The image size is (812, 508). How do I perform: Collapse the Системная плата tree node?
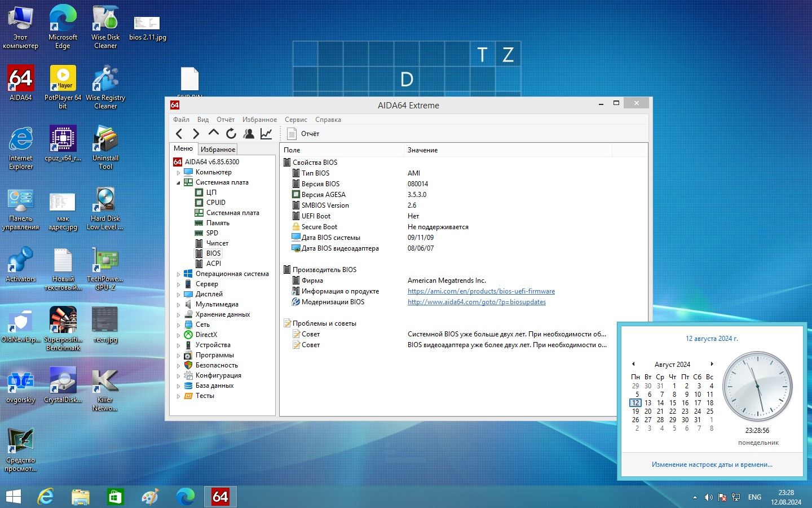pos(179,183)
